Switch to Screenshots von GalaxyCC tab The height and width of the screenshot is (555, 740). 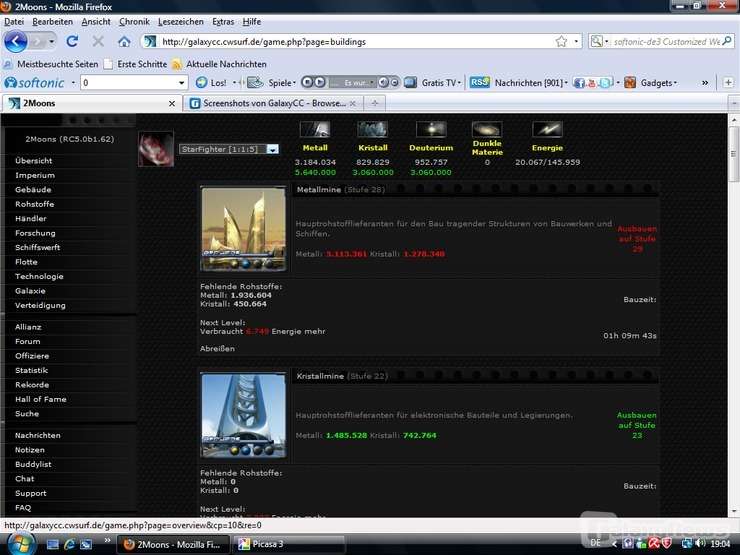(x=272, y=103)
